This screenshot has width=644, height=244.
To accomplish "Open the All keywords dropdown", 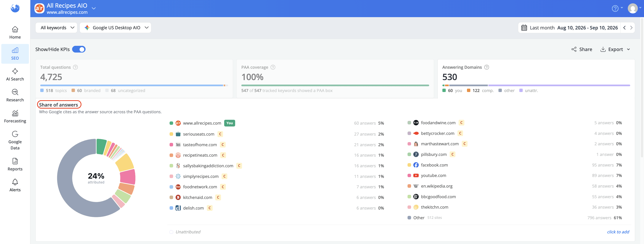I will tap(56, 28).
